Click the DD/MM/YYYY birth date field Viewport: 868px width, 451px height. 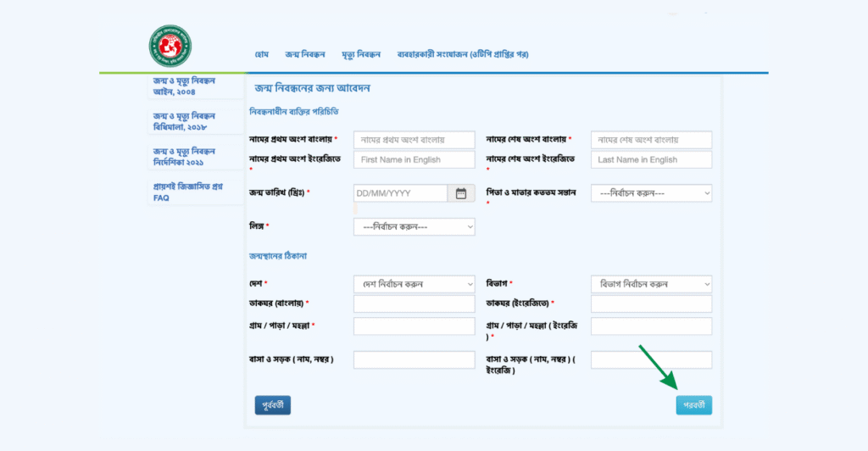(x=399, y=193)
